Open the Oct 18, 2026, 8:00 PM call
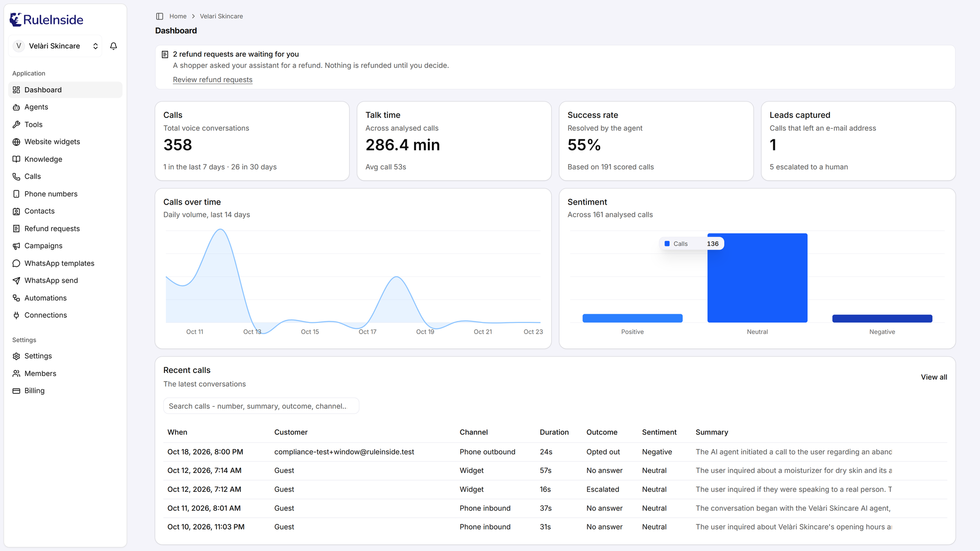Viewport: 980px width, 551px height. click(555, 452)
